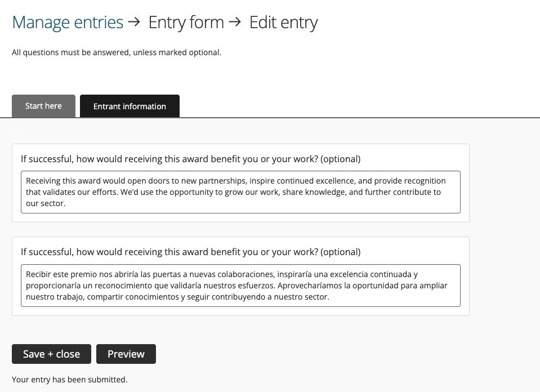
Task: Select the Entrant information tab
Action: pos(130,106)
